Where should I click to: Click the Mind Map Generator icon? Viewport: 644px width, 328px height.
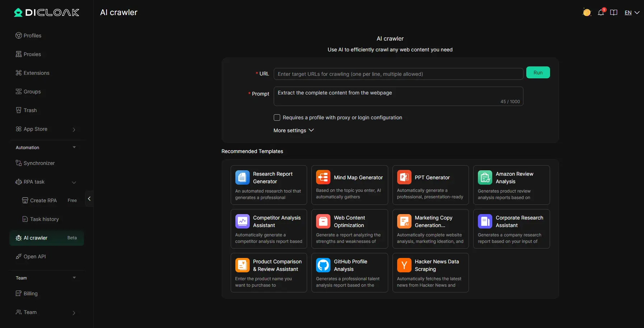click(323, 177)
